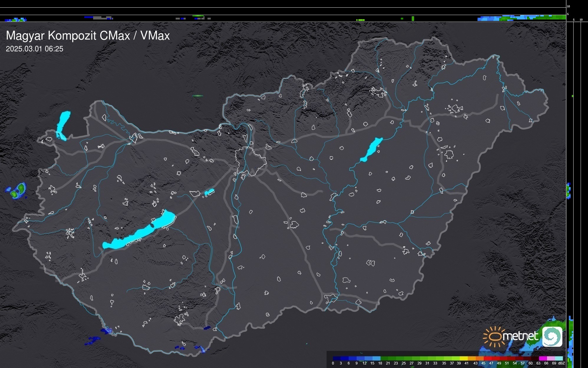
Task: Click the dBZ unit label in legend
Action: (561, 363)
